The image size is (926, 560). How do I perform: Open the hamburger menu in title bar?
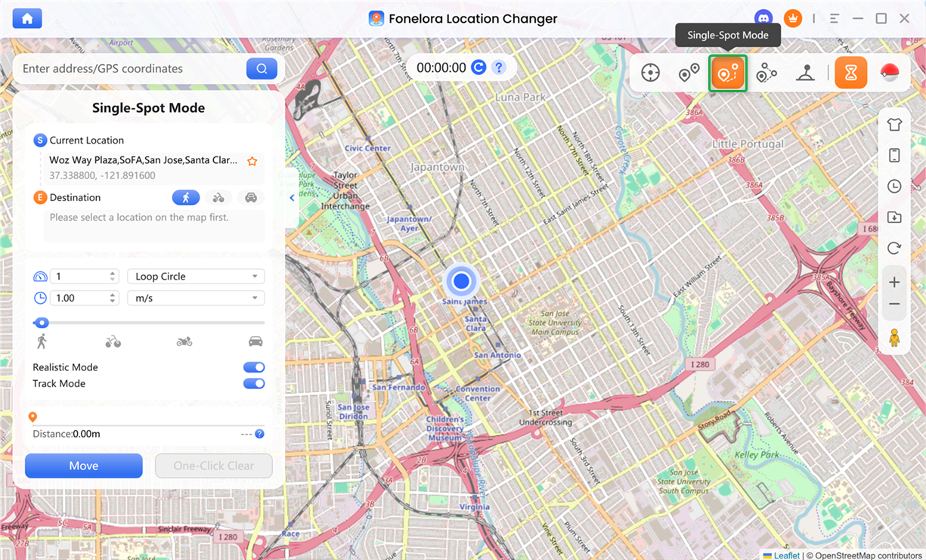(x=835, y=18)
